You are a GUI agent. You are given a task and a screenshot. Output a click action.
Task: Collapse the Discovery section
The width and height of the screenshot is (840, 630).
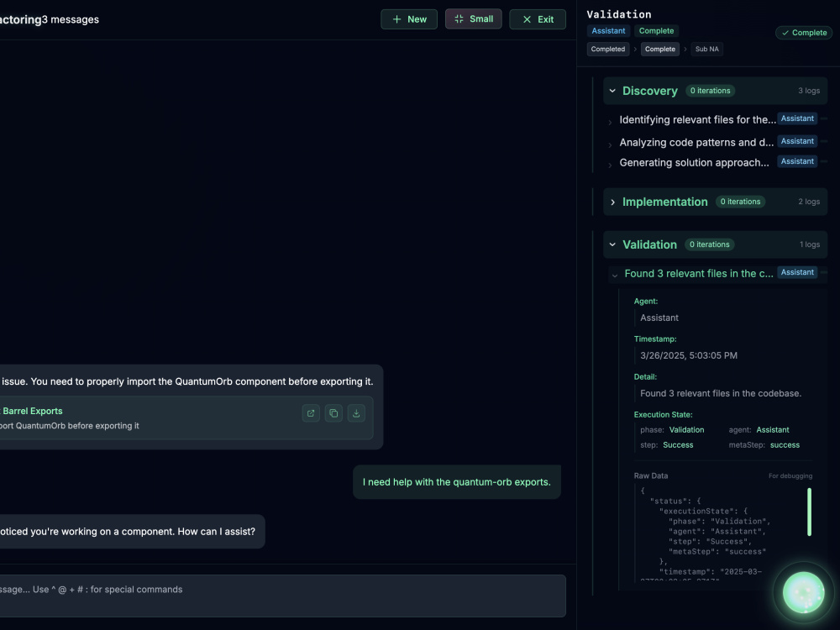coord(612,91)
